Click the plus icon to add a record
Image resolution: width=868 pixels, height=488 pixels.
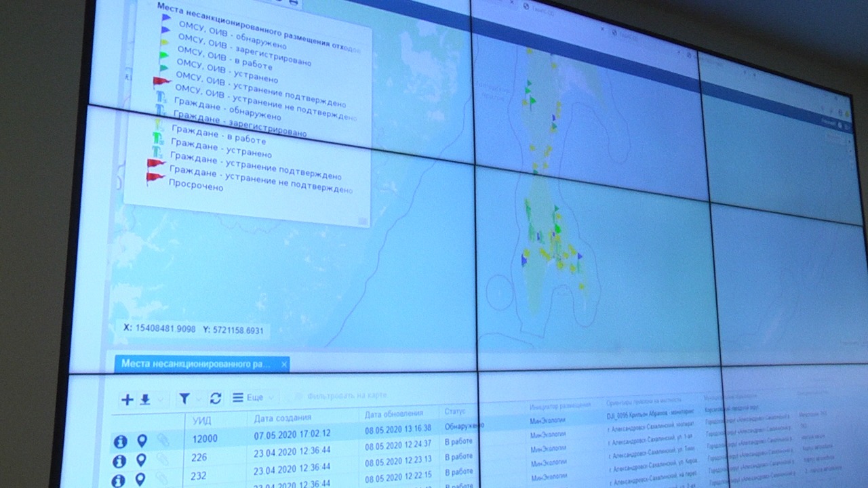point(127,399)
